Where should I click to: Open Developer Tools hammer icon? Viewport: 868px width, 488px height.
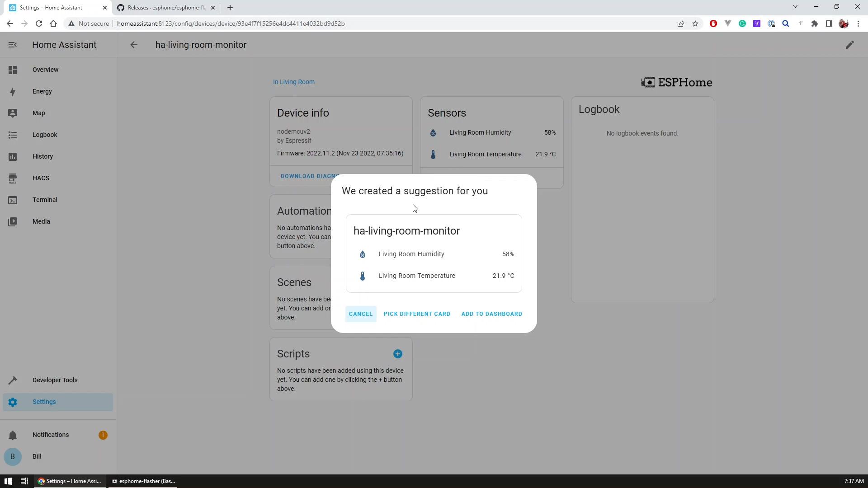pyautogui.click(x=13, y=380)
